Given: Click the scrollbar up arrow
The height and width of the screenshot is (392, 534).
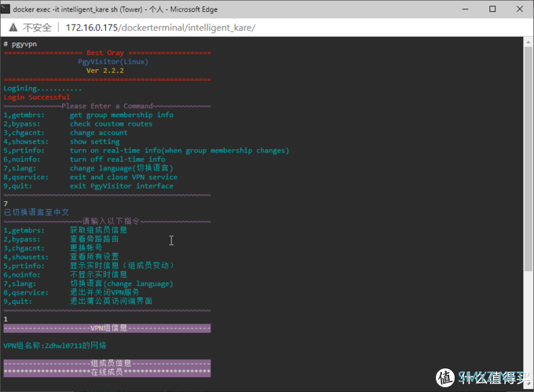Looking at the screenshot, I should coord(529,42).
